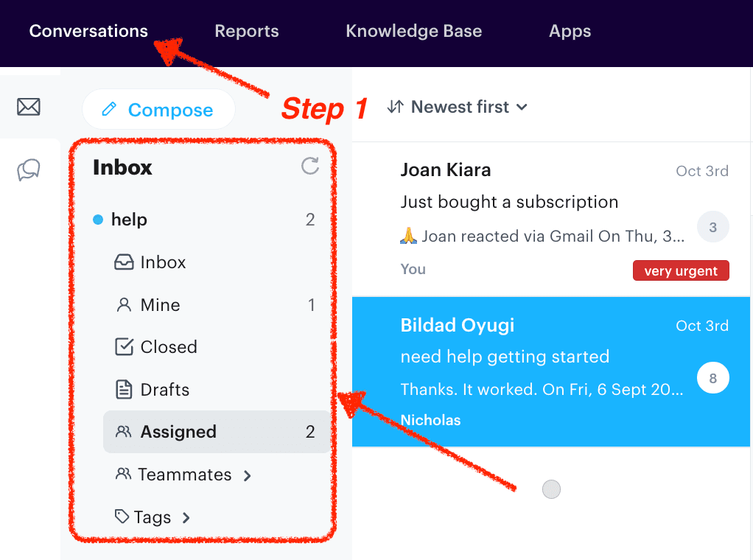Viewport: 753px width, 560px height.
Task: Select the chat conversations icon in left rail
Action: pyautogui.click(x=29, y=169)
